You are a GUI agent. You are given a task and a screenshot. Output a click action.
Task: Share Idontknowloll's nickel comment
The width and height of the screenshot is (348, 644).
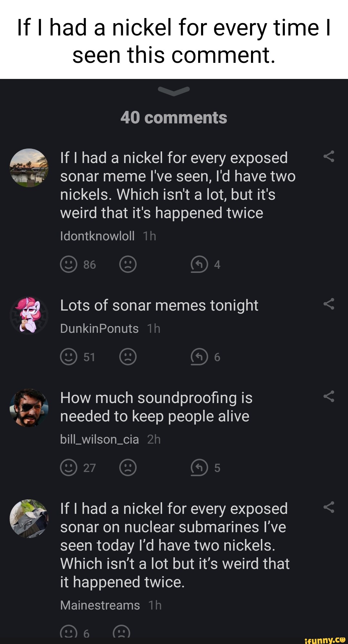pyautogui.click(x=329, y=157)
